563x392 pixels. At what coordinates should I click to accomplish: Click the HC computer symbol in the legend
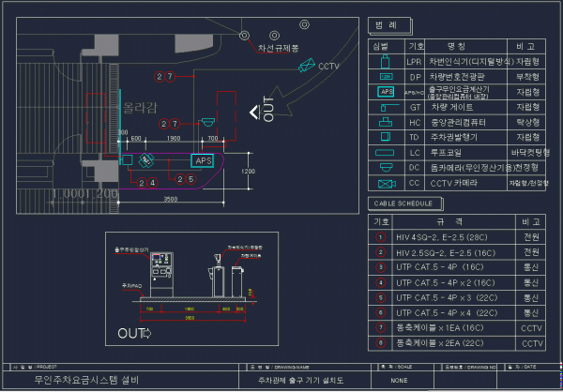[386, 122]
